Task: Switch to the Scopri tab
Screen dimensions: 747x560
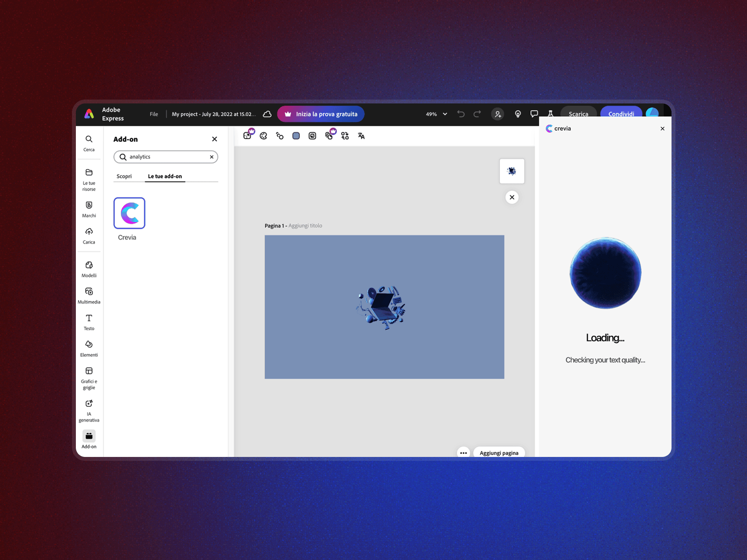Action: pos(124,176)
